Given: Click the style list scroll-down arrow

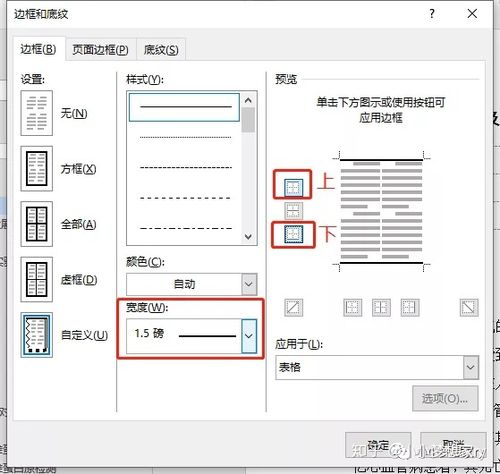Looking at the screenshot, I should pyautogui.click(x=248, y=237).
